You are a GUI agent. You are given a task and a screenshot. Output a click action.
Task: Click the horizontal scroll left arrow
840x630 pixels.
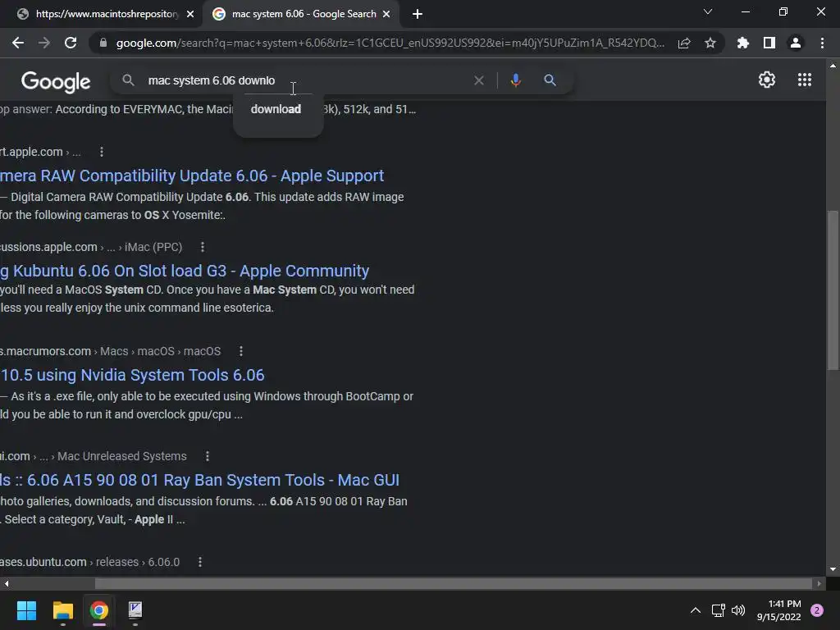click(x=7, y=583)
